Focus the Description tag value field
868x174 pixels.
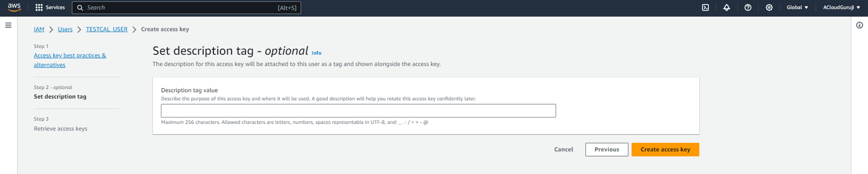pos(358,111)
